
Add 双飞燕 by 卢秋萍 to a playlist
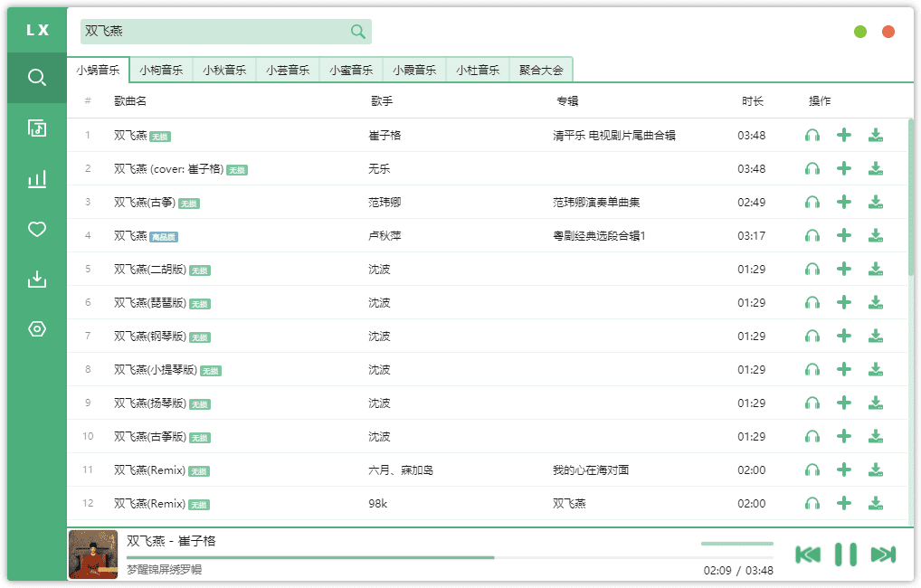(844, 235)
